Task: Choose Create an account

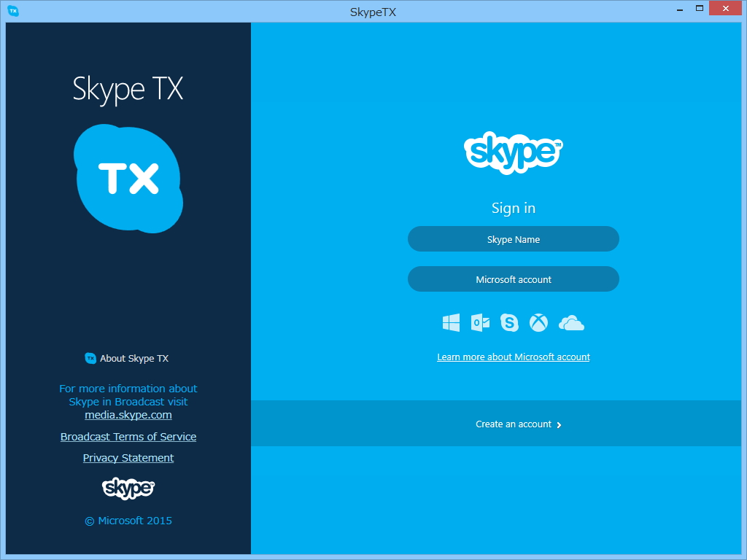Action: (x=513, y=424)
